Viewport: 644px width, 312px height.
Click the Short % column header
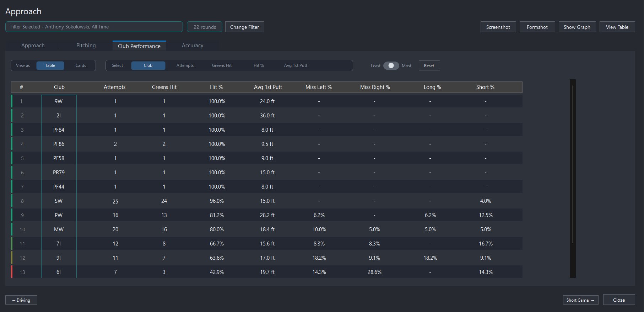485,87
